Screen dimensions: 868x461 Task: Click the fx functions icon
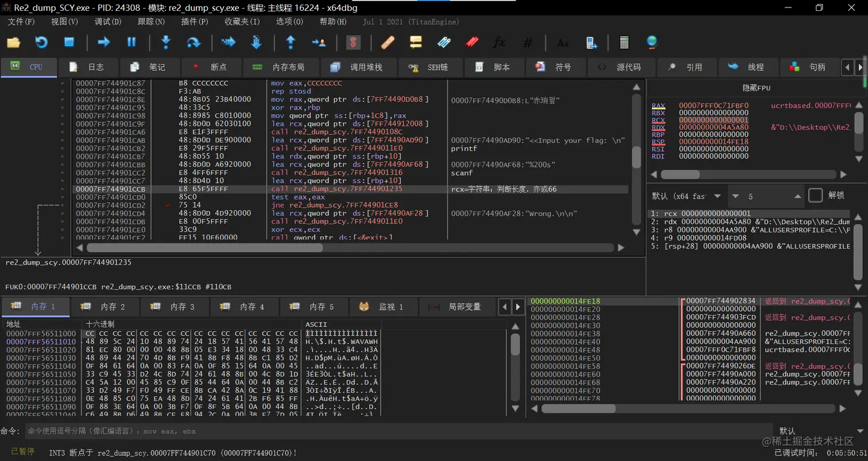tap(499, 42)
